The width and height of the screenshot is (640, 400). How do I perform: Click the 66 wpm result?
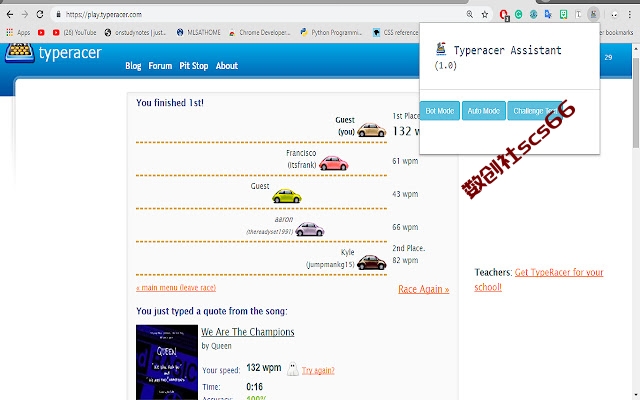point(405,227)
